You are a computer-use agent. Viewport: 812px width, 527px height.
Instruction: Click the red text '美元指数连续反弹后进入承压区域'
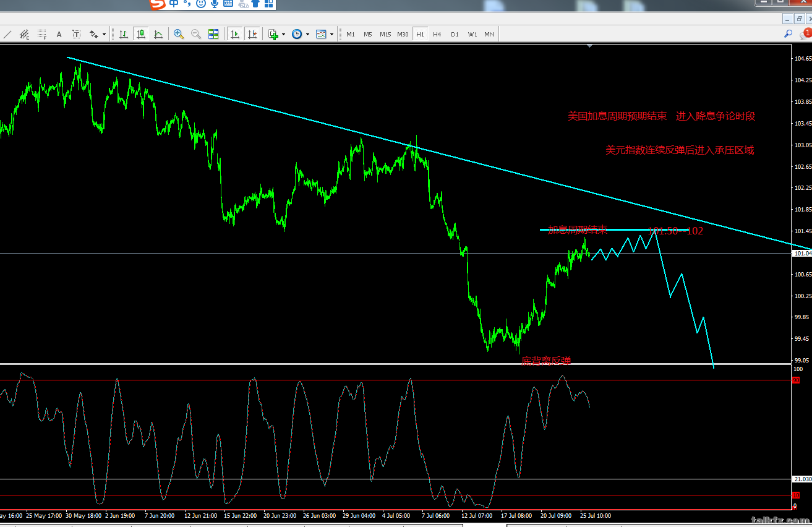[680, 150]
